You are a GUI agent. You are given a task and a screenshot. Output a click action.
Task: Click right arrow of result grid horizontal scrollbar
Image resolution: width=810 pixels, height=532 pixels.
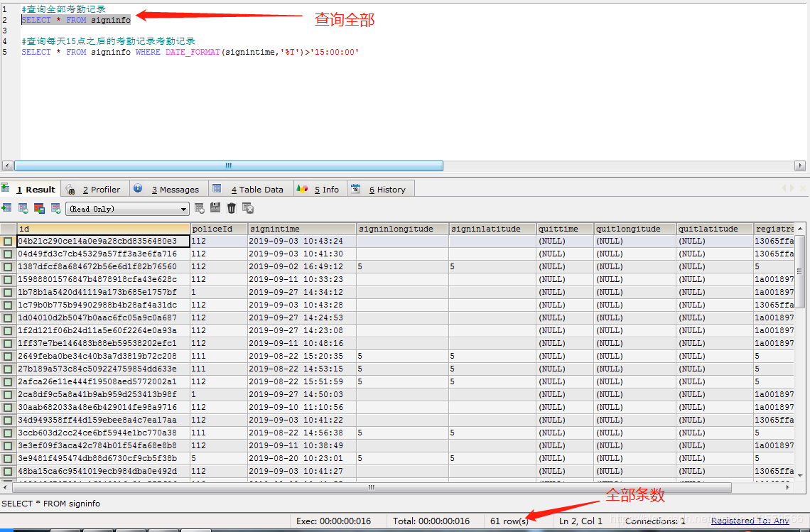point(788,487)
